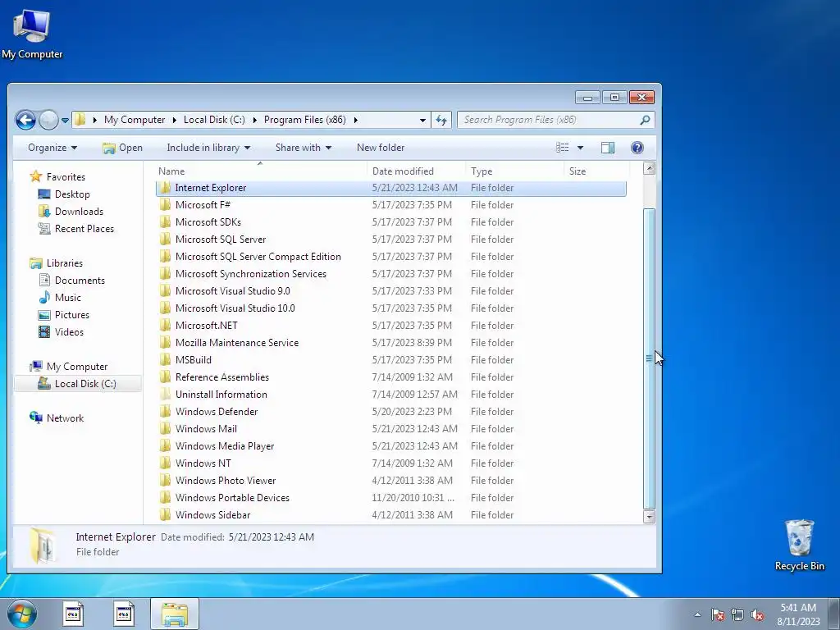
Task: Select the Windows Photo Viewer folder
Action: [226, 481]
